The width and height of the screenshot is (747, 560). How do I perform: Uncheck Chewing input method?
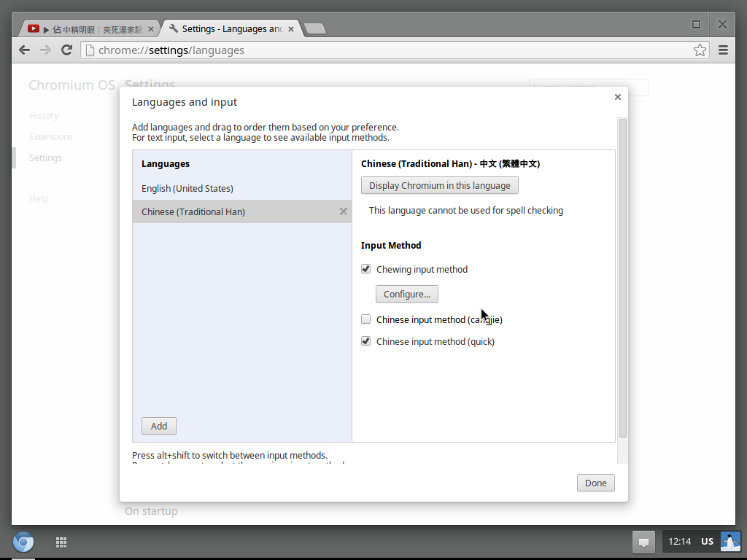tap(366, 269)
